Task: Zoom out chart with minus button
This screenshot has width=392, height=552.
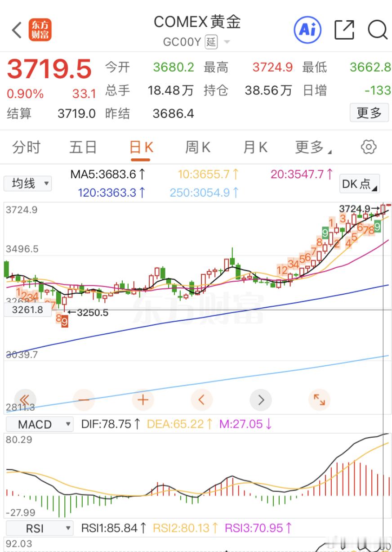Action: pos(84,399)
